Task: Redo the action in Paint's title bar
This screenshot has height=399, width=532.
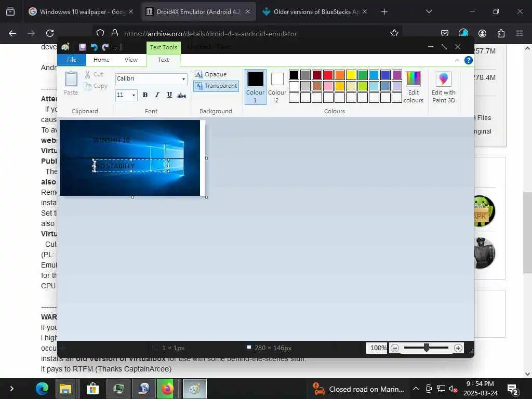Action: point(105,47)
